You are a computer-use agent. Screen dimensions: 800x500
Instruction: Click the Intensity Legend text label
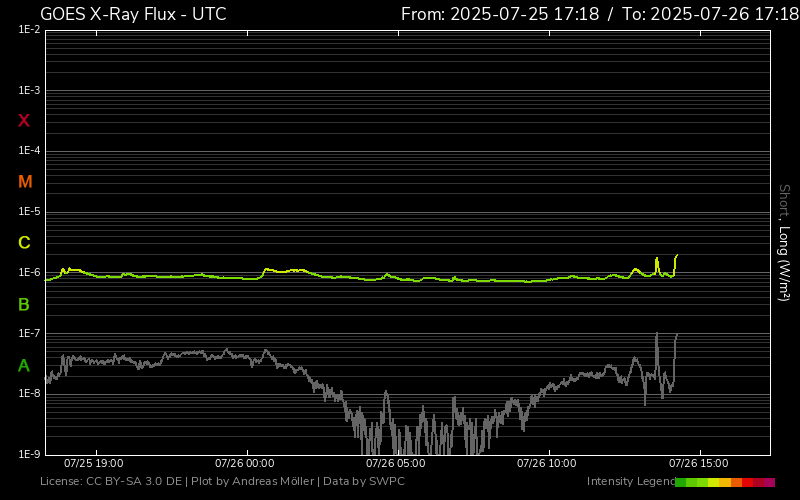[629, 482]
